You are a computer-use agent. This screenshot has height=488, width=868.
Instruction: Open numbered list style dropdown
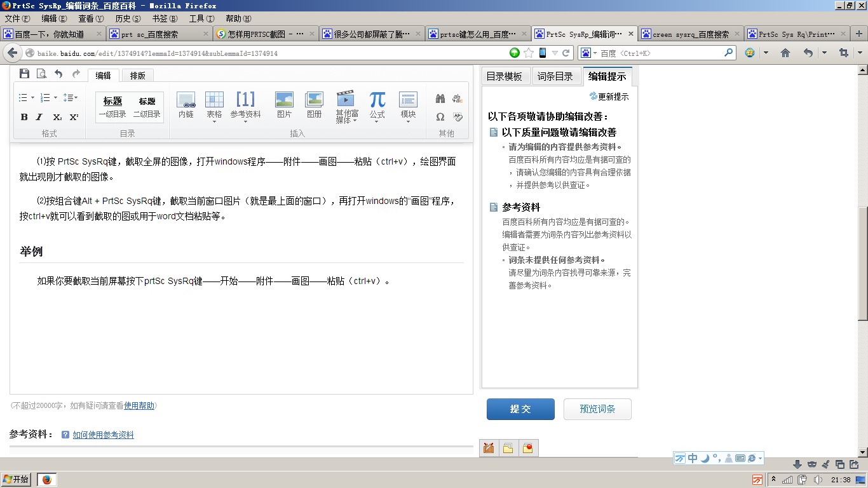click(x=55, y=98)
